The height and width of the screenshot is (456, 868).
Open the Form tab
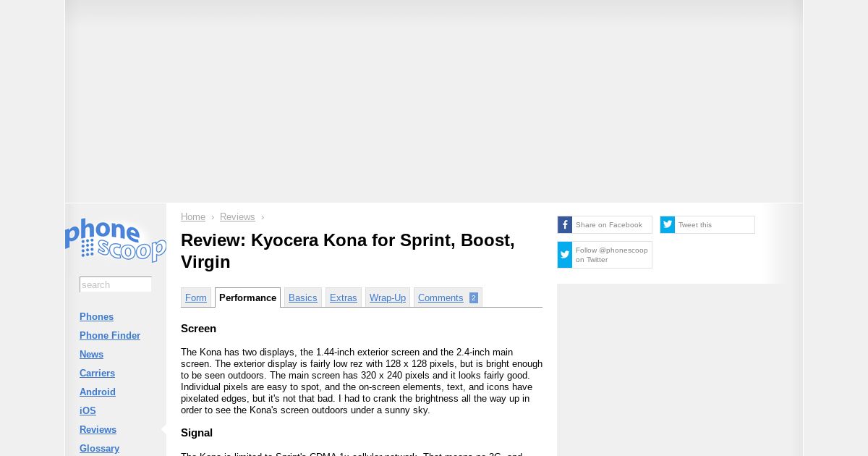[196, 298]
